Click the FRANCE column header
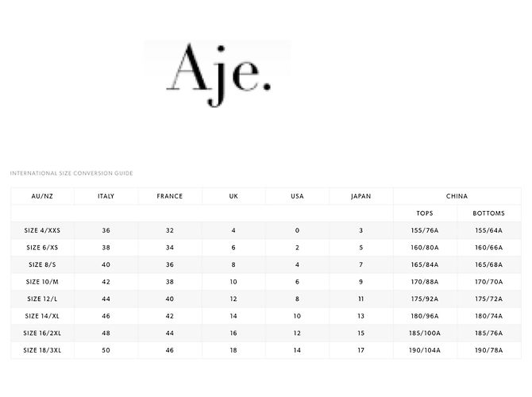The width and height of the screenshot is (532, 397). point(170,196)
